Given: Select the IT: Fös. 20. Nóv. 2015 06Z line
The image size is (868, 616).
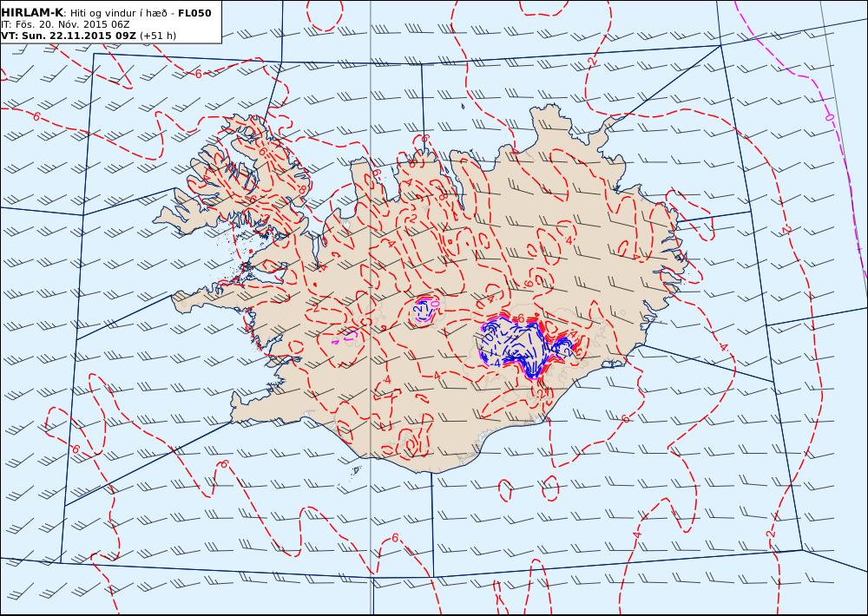Looking at the screenshot, I should click(x=65, y=24).
